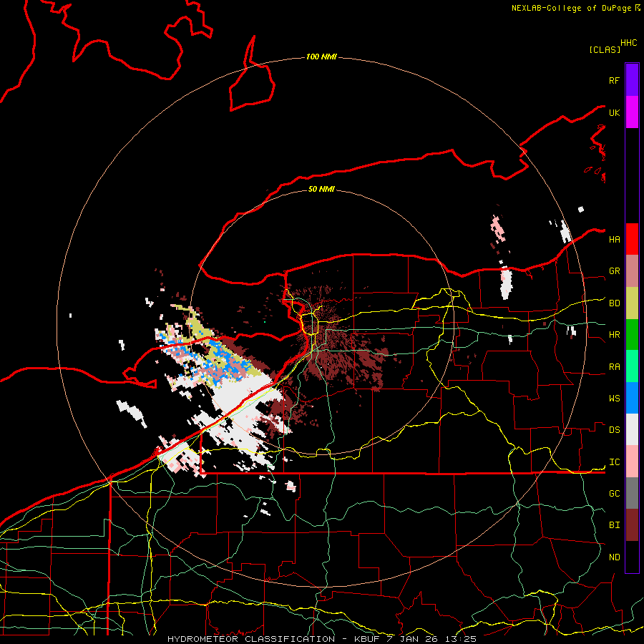Click the ND legend label
Viewport: 644px width, 644px height.
click(614, 557)
